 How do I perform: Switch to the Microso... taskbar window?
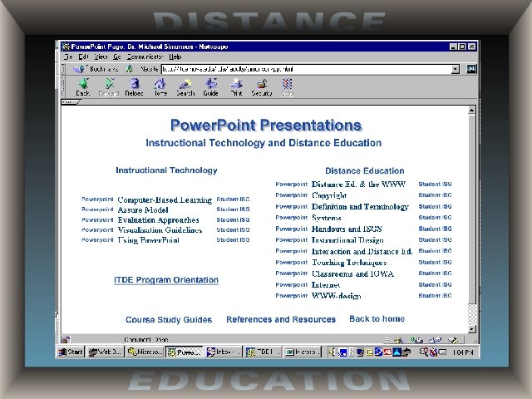point(145,352)
